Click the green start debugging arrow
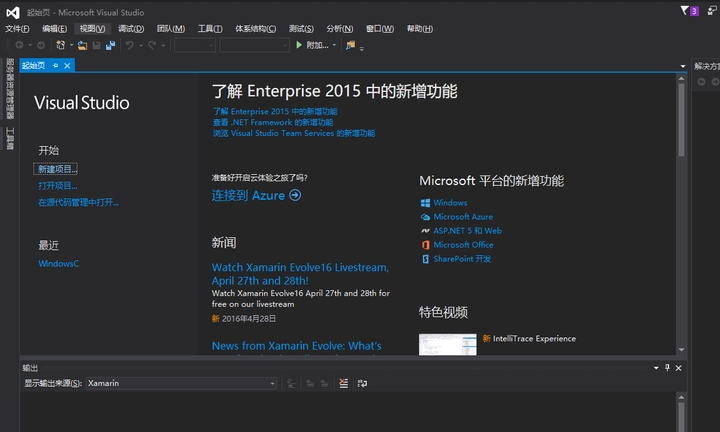The height and width of the screenshot is (432, 720). [299, 45]
